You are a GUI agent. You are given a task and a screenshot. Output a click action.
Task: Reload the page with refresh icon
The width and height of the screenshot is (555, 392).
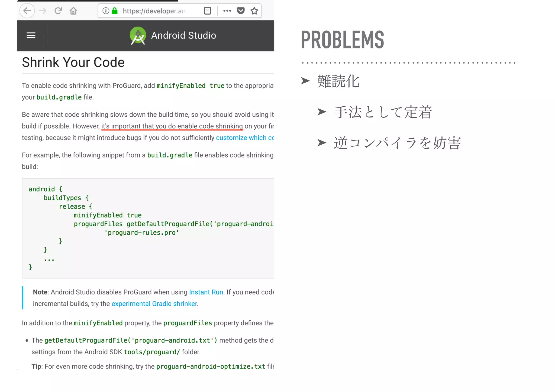(x=58, y=11)
